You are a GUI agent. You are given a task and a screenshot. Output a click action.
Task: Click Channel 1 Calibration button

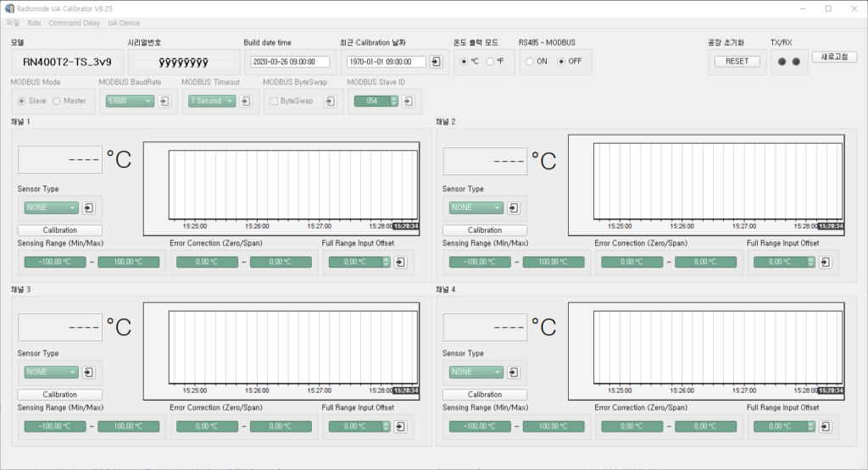pyautogui.click(x=60, y=230)
